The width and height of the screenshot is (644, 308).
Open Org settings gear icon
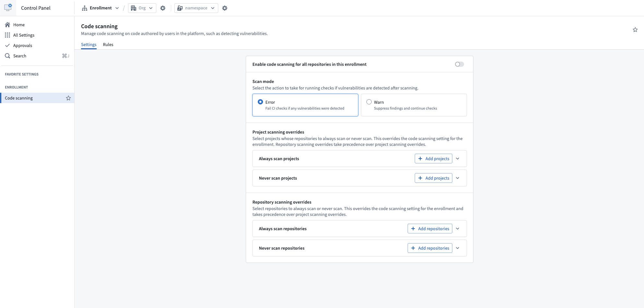point(163,8)
